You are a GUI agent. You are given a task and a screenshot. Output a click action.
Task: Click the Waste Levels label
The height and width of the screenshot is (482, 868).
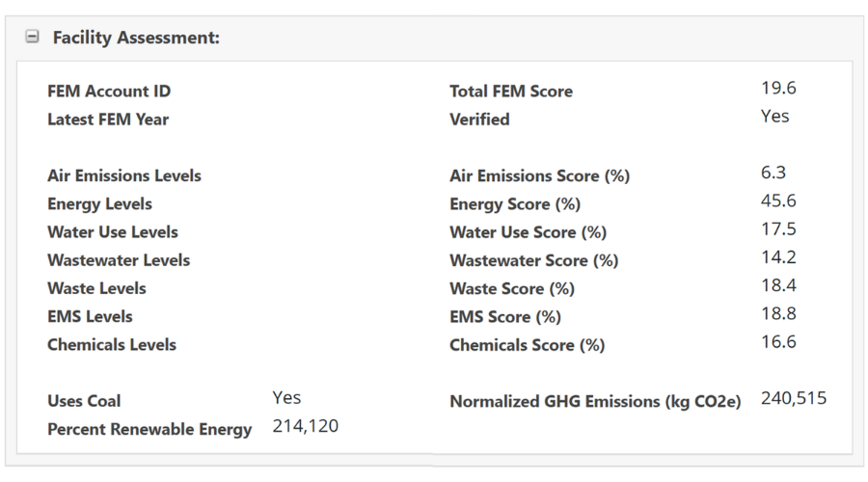point(96,288)
